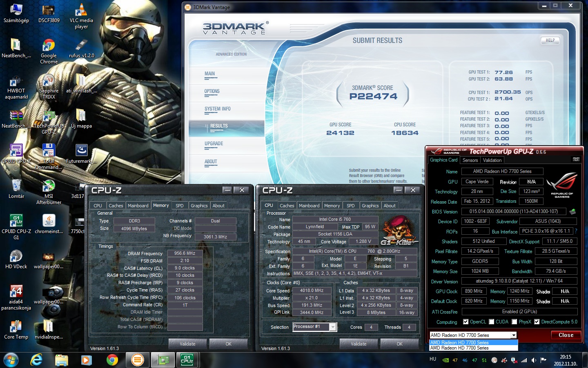Image resolution: width=588 pixels, height=368 pixels.
Task: Switch to the Sensors tab in GPU-Z
Action: (470, 160)
